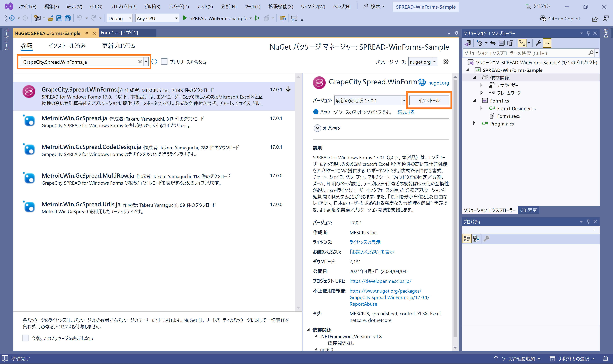The image size is (613, 364).
Task: Expand the オプション section
Action: pyautogui.click(x=317, y=128)
